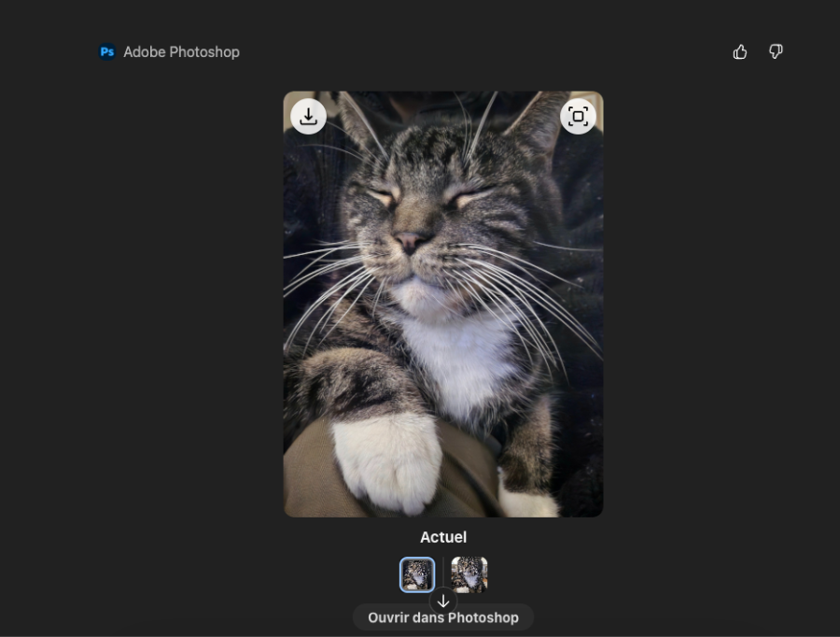
Task: Click the circular down arrow icon
Action: (x=443, y=602)
